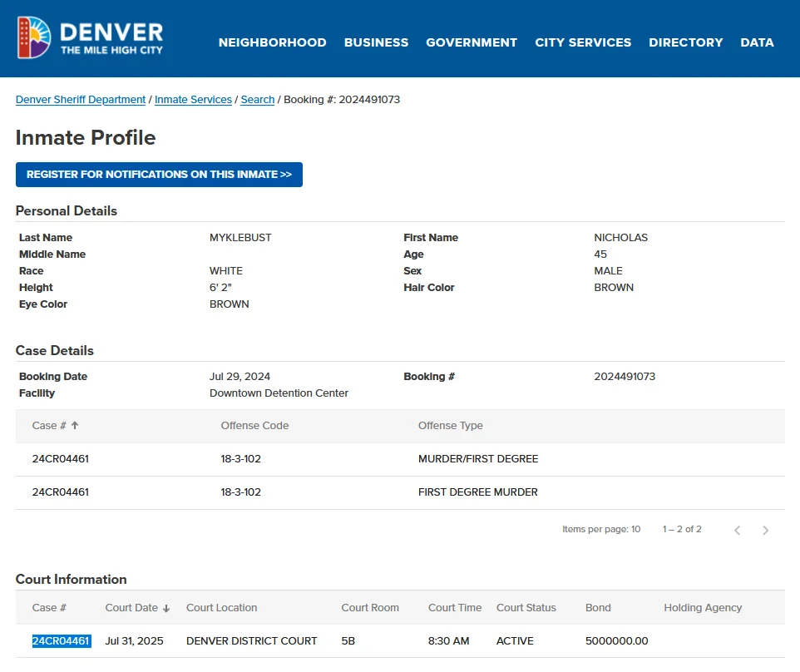Click the Denver Mile High City logo
Viewport: 800px width, 672px height.
tap(90, 38)
